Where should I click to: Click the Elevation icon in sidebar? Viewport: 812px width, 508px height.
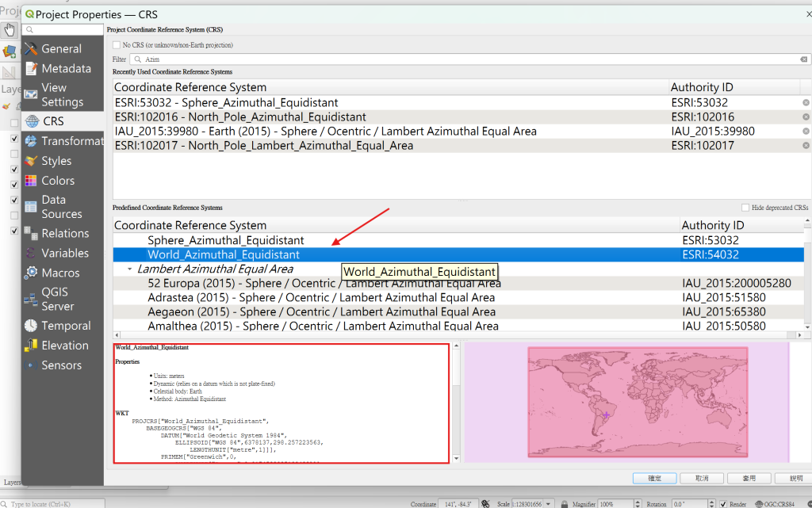point(31,345)
